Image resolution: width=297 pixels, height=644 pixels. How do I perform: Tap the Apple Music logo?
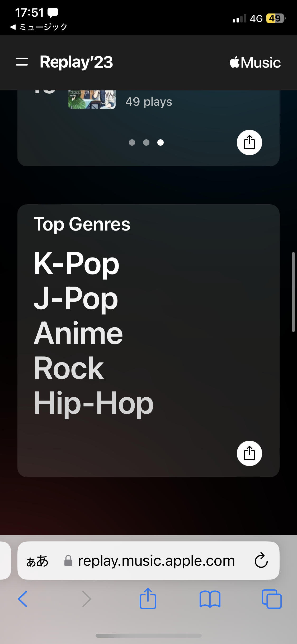(x=255, y=62)
